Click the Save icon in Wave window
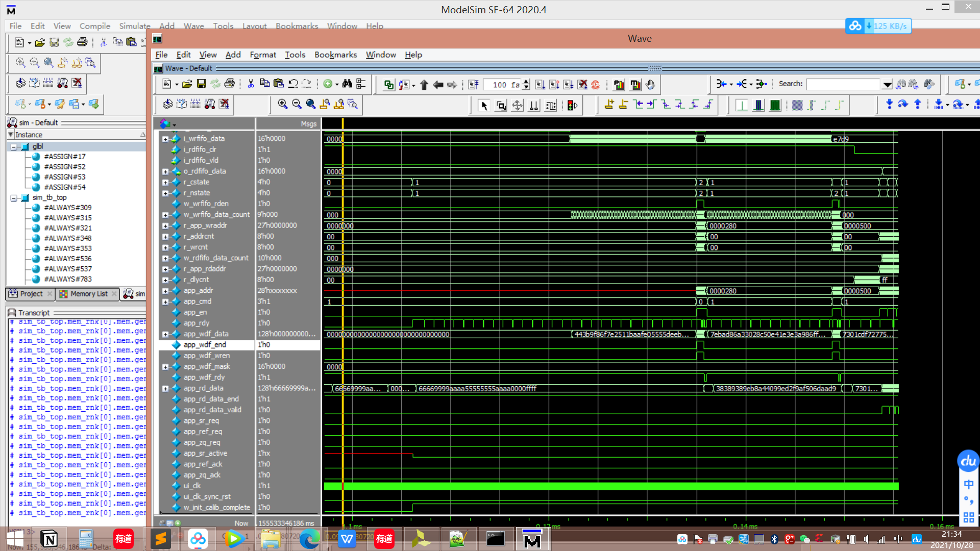Image resolution: width=980 pixels, height=551 pixels. click(201, 84)
